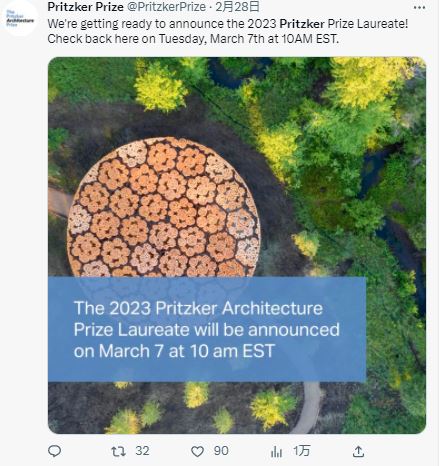
Task: Open the aerial forest photo attached to tweet
Action: [x=237, y=245]
